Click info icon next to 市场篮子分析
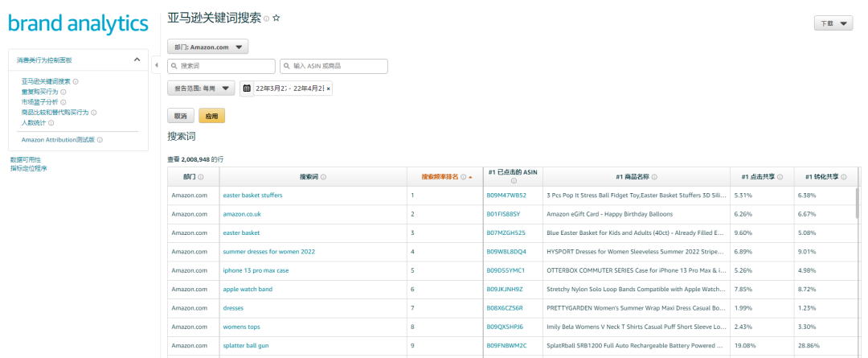Screen dimensions: 868x358 (x=63, y=102)
